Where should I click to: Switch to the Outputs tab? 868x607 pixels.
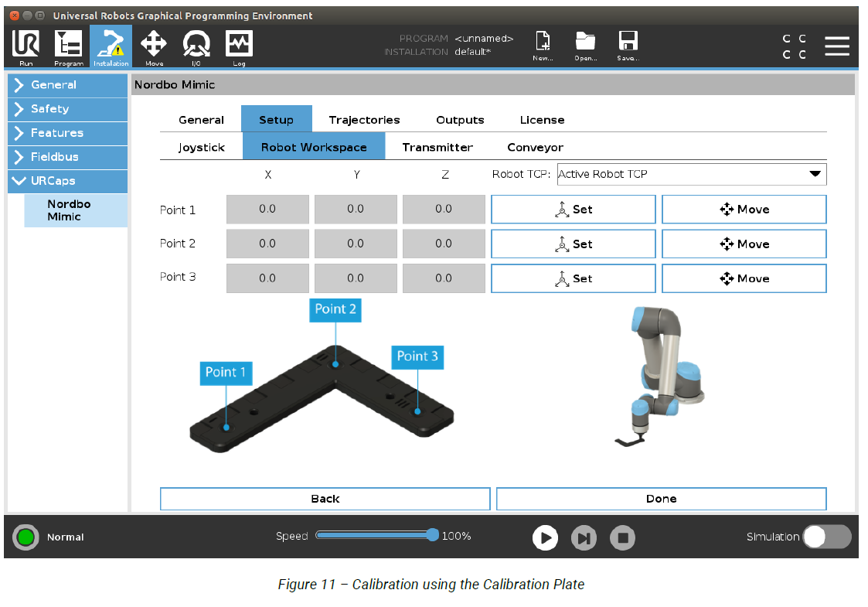point(460,120)
